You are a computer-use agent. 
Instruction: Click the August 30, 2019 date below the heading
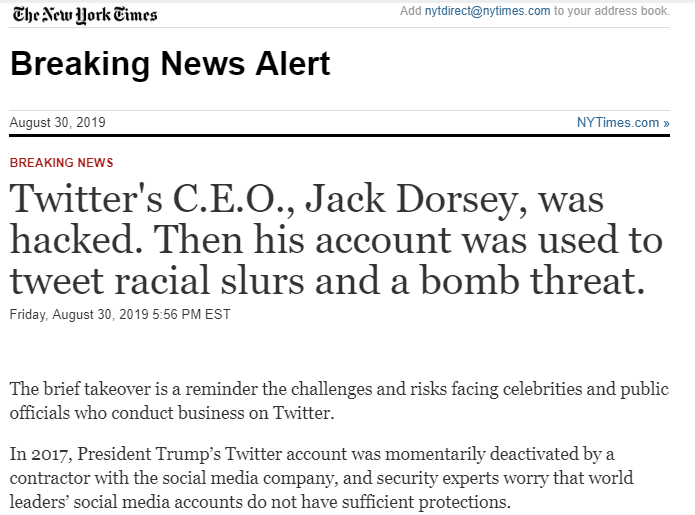57,123
